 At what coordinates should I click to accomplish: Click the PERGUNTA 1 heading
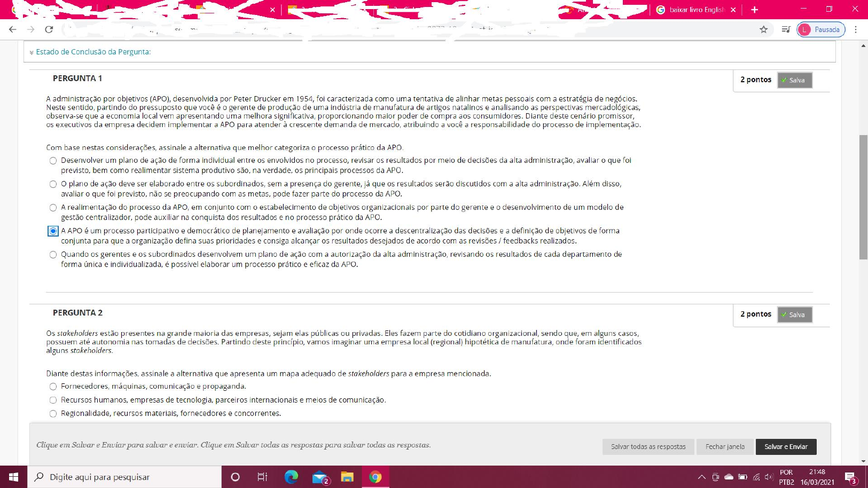click(x=77, y=78)
